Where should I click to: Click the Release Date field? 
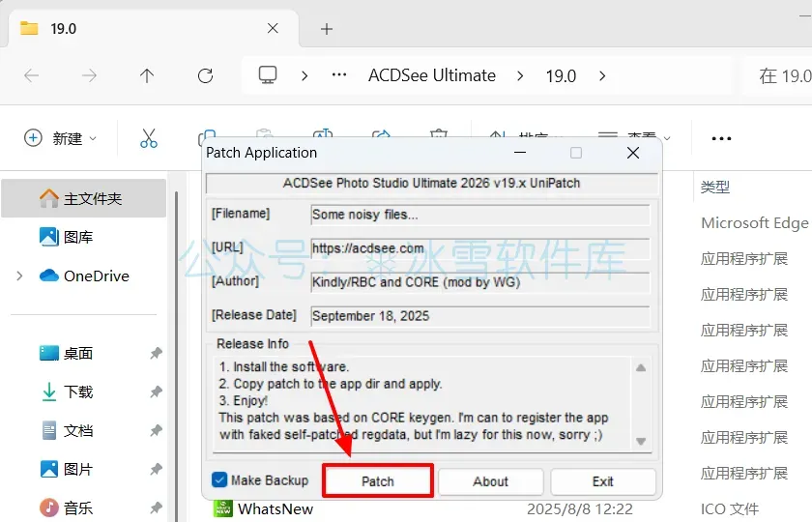(x=480, y=316)
